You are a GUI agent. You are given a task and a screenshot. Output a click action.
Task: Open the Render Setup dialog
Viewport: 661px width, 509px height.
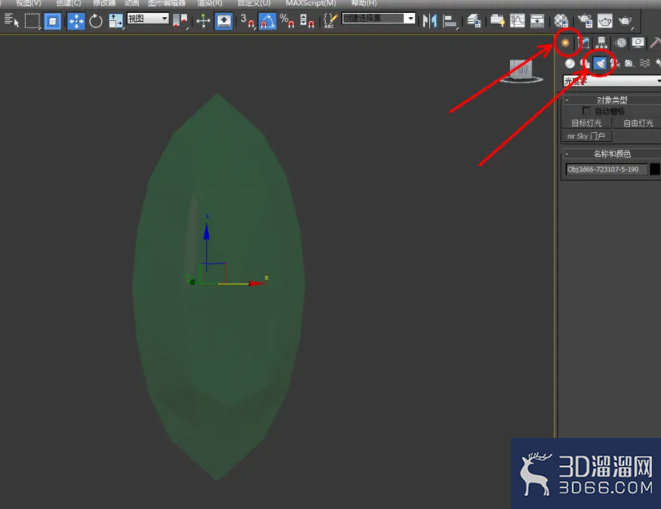tap(585, 21)
